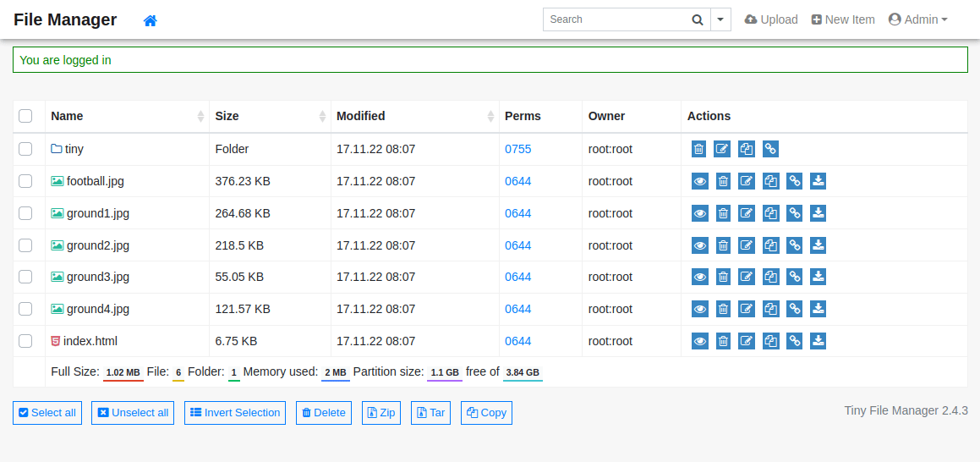Select the index.html row checkbox
The height and width of the screenshot is (462, 980).
click(x=25, y=341)
